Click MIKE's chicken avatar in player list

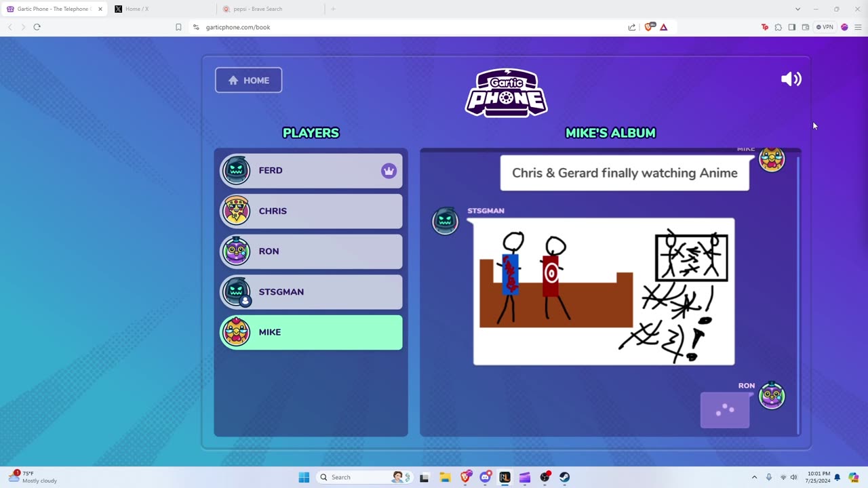click(x=236, y=332)
